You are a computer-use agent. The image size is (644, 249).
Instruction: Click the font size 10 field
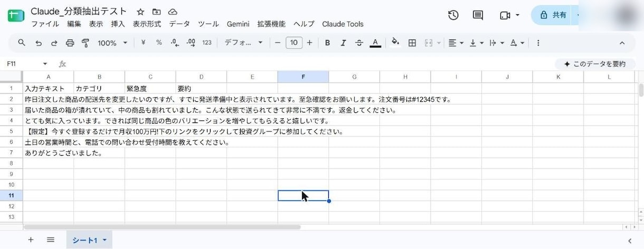click(294, 43)
